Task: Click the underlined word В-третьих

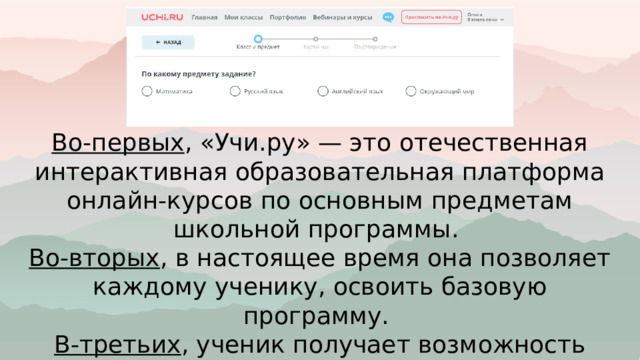Action: click(x=117, y=344)
